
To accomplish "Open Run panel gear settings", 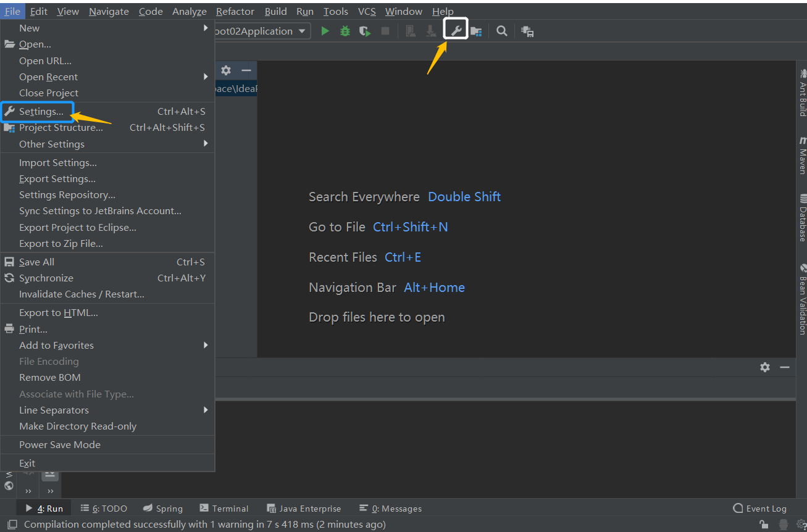I will pyautogui.click(x=765, y=367).
